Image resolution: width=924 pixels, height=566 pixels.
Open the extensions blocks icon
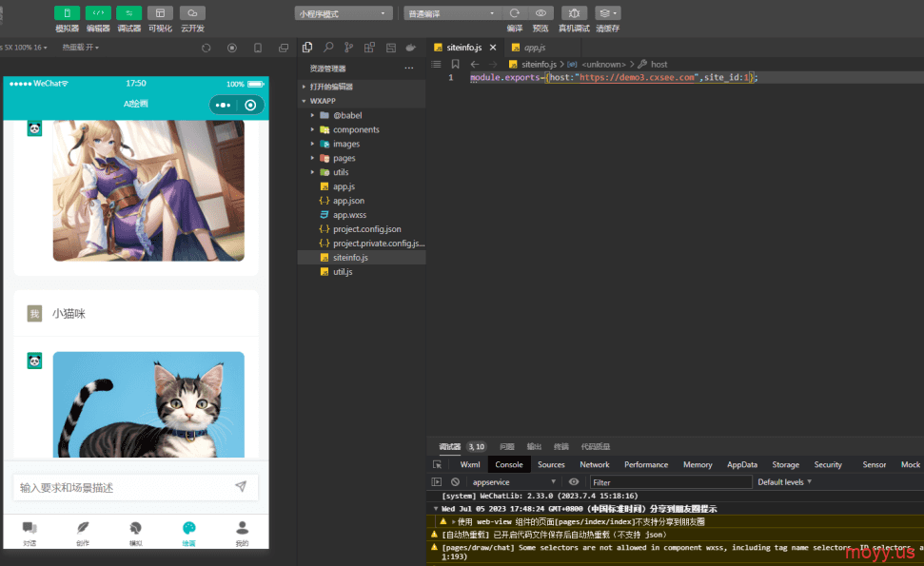pyautogui.click(x=369, y=48)
